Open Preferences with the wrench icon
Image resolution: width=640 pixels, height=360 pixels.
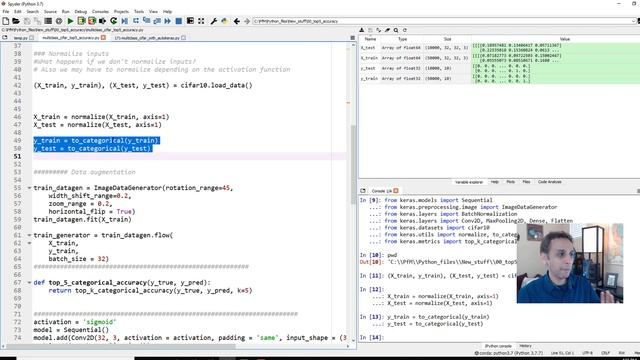tap(213, 21)
